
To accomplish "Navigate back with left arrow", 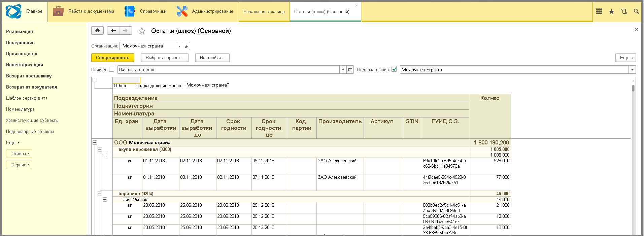I will pyautogui.click(x=113, y=31).
